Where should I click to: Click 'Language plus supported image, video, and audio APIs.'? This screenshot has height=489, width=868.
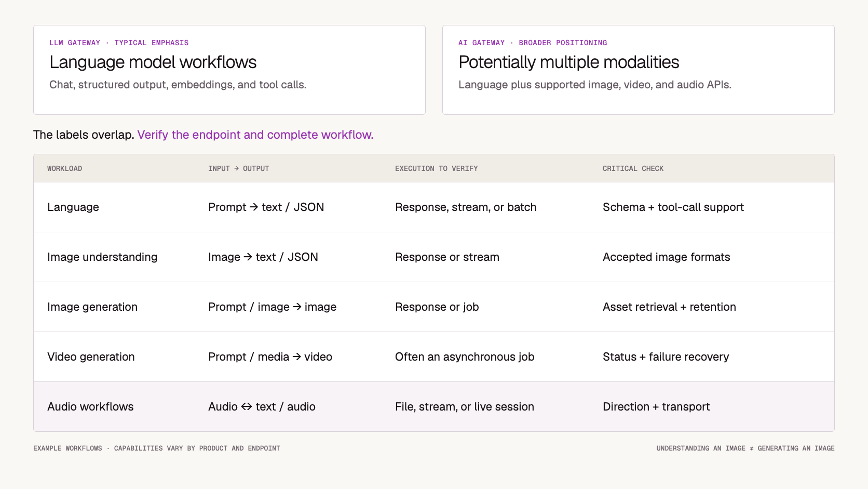point(595,85)
